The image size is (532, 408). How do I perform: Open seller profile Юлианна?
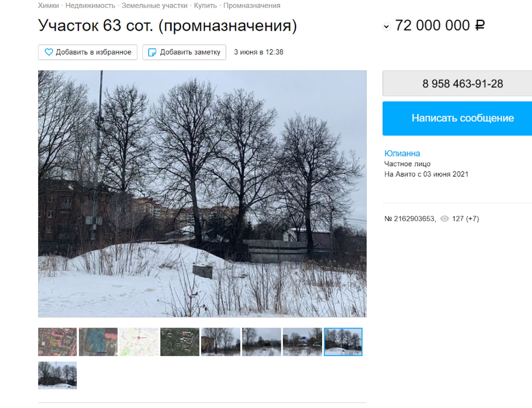[402, 153]
